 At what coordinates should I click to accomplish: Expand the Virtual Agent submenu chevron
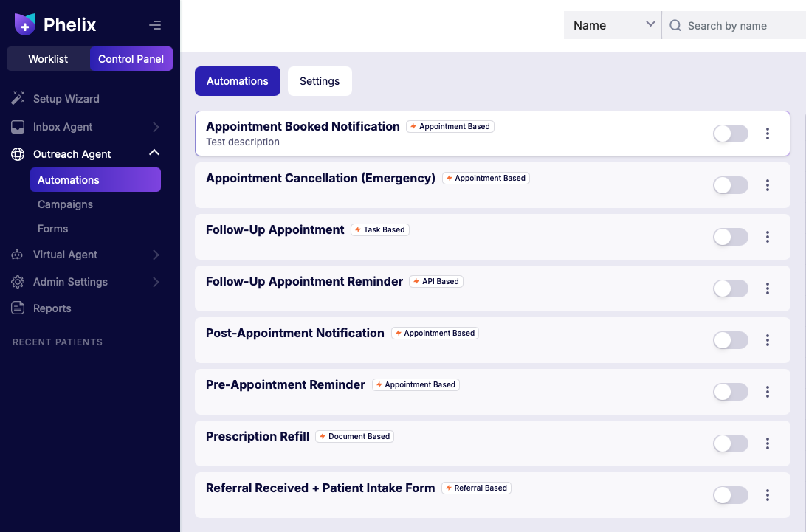click(x=156, y=255)
